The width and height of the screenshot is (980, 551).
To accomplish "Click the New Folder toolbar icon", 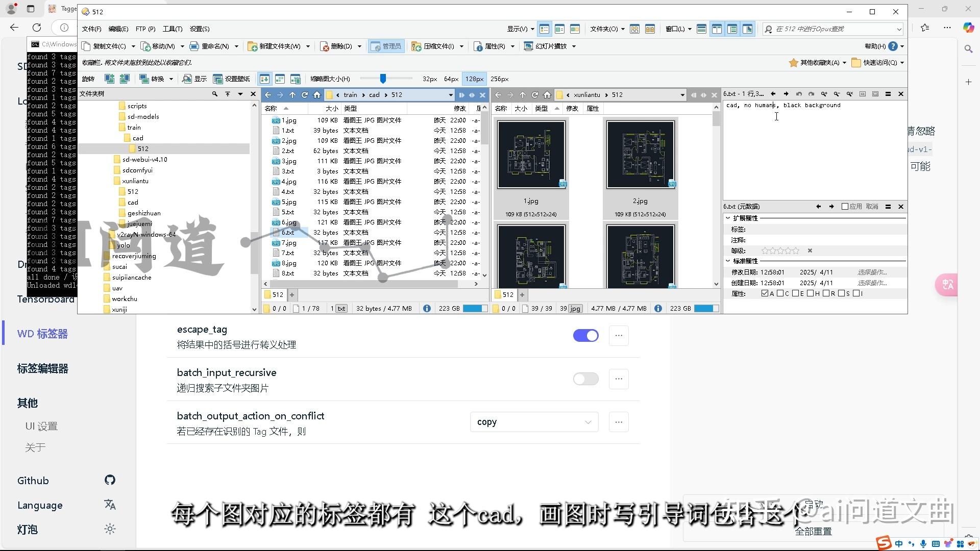I will (252, 46).
